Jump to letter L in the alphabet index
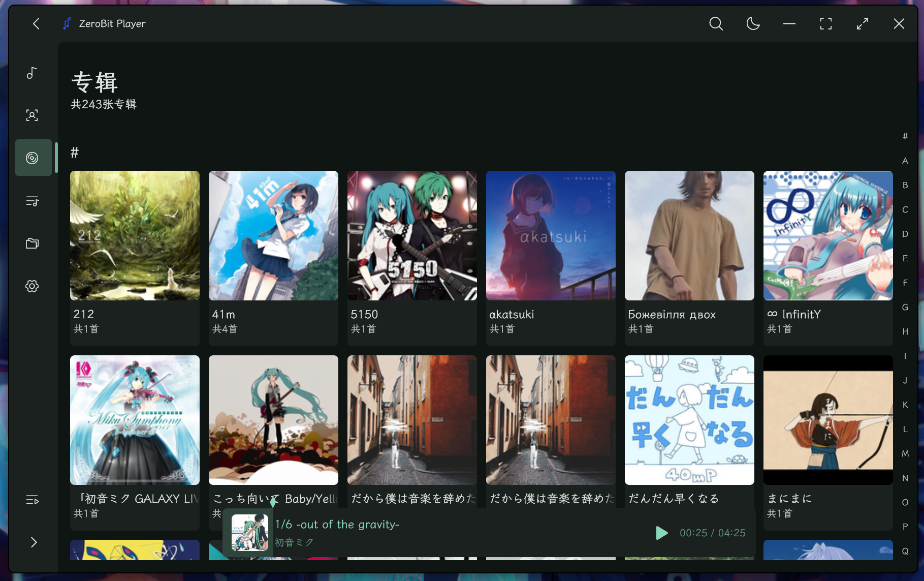 click(905, 429)
